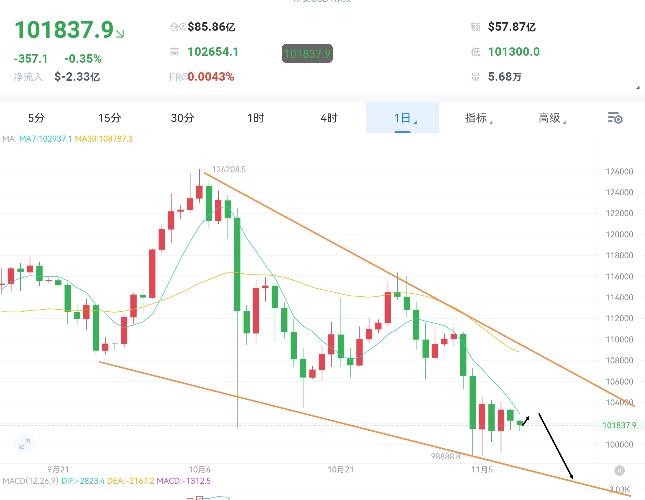Screen dimensions: 645x500
Task: Tap the price trend arrow beside 101837.9
Action: [120, 34]
